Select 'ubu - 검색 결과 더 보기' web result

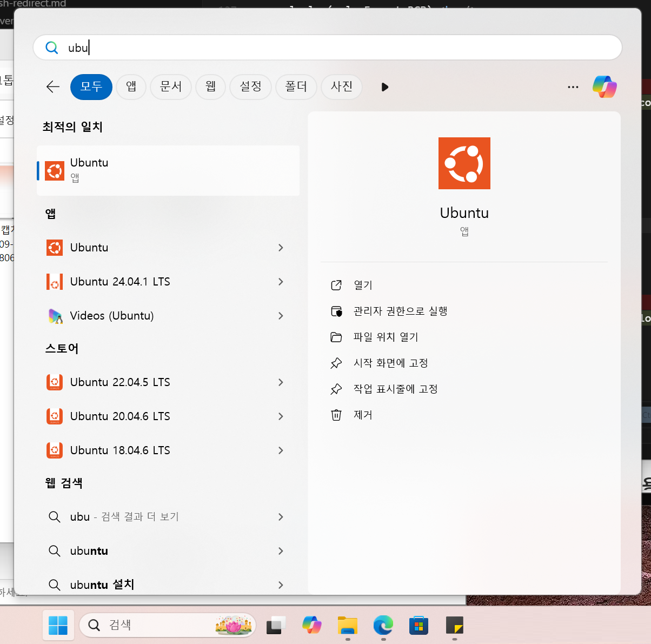pos(168,517)
